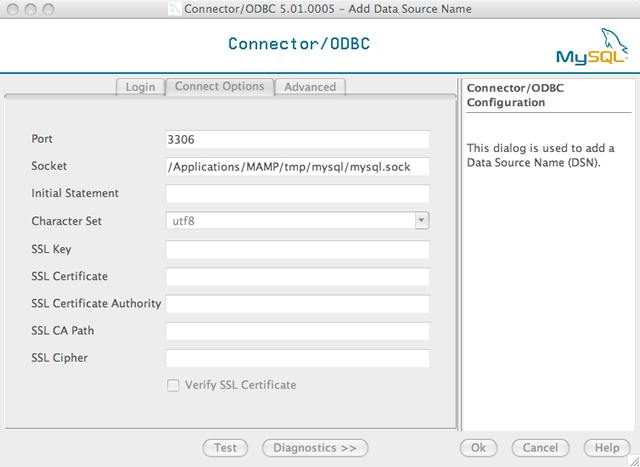The height and width of the screenshot is (467, 640).
Task: Open the Advanced tab
Action: tap(310, 87)
